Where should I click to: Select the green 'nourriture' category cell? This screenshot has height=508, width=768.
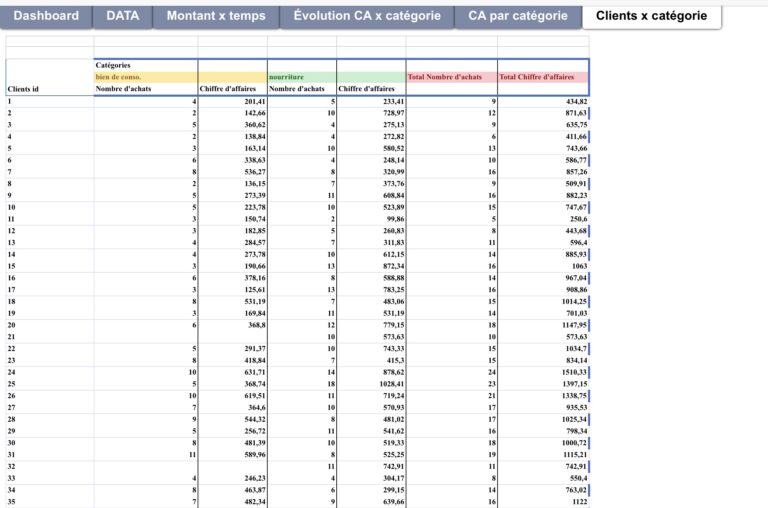click(301, 77)
